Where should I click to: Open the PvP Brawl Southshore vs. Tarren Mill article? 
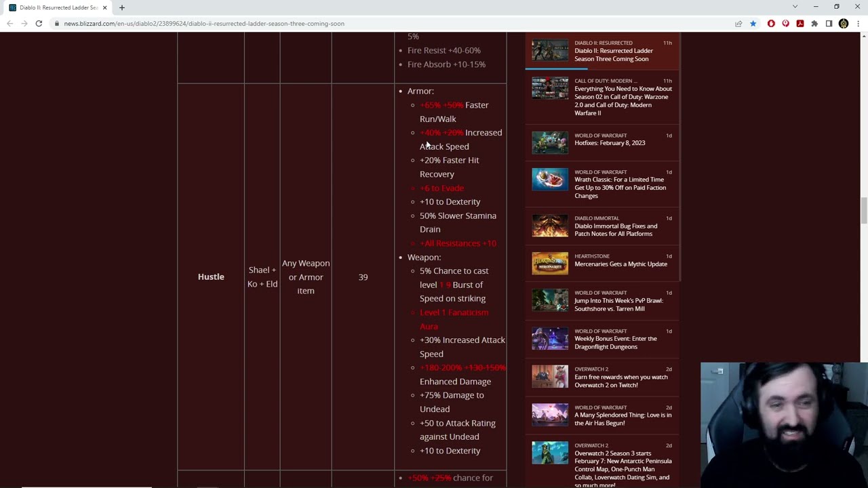pos(618,305)
